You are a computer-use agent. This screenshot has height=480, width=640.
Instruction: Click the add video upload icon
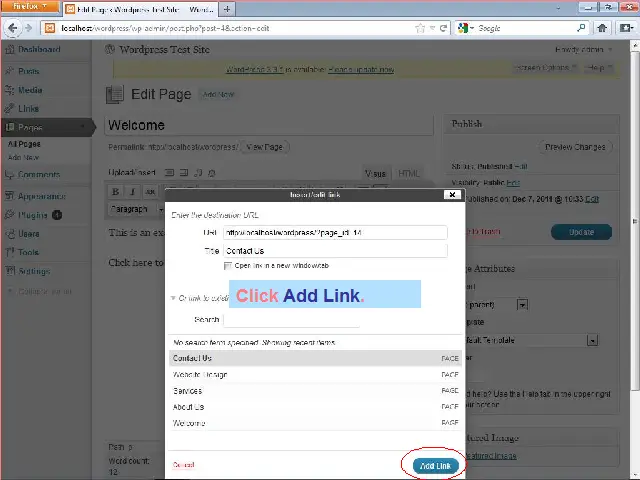tap(184, 173)
